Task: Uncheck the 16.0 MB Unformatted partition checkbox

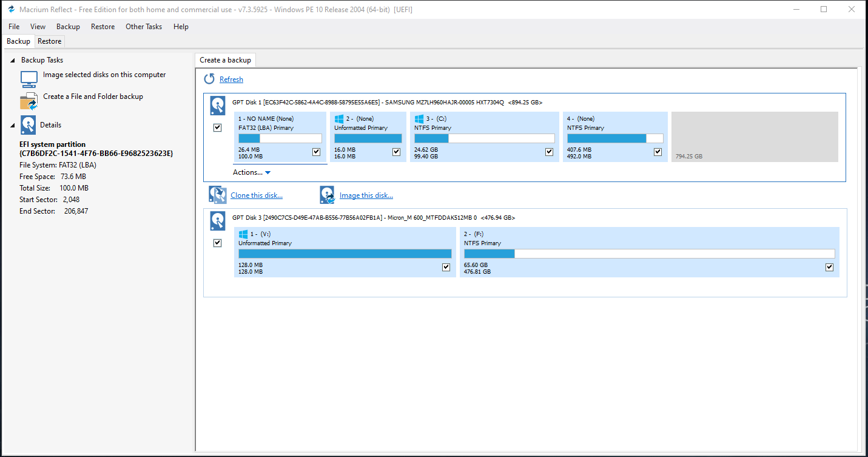Action: tap(396, 152)
